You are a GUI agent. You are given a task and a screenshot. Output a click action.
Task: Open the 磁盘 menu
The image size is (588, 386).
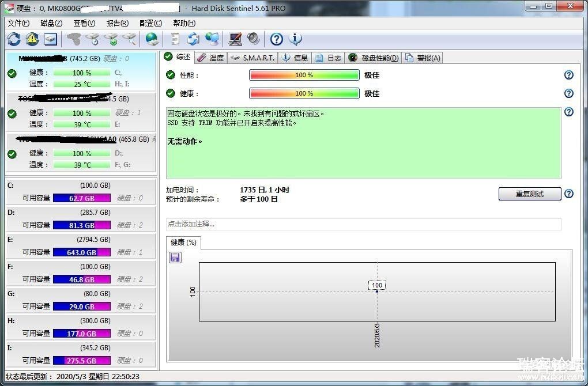click(x=51, y=23)
